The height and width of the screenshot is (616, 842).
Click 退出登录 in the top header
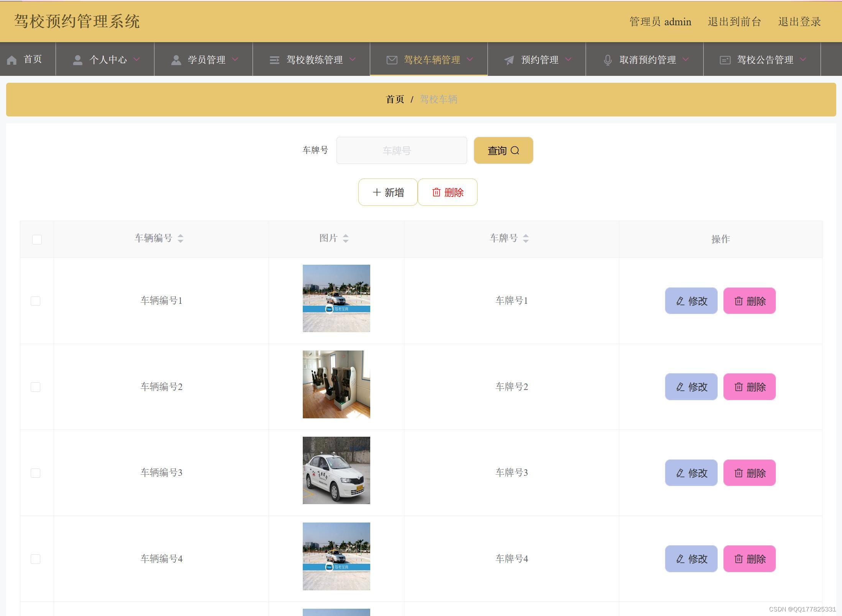click(799, 22)
